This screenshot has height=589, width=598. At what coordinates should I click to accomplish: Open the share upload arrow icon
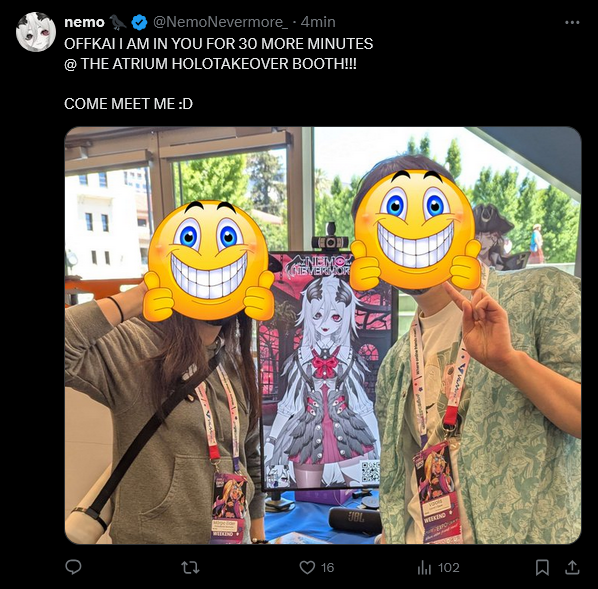[x=572, y=567]
